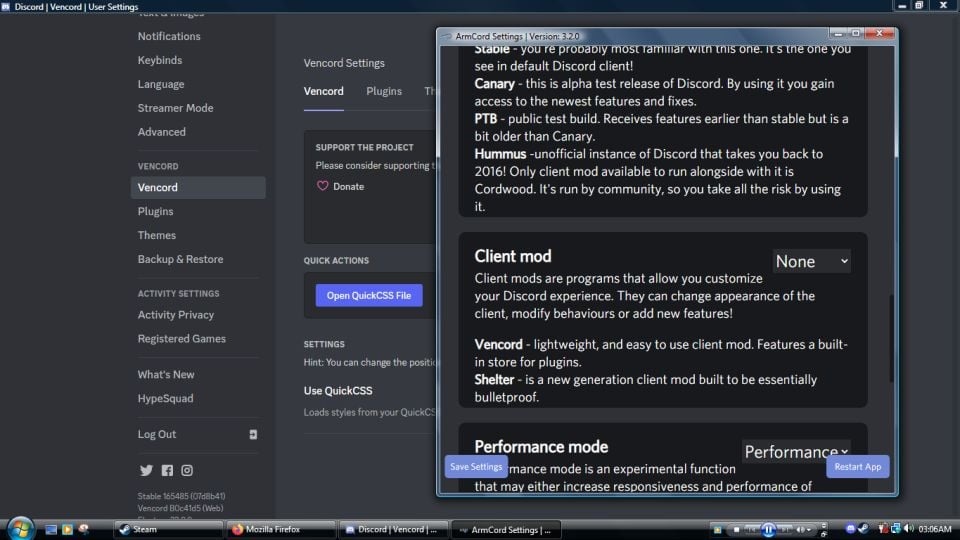Click the Open QuickCSS File button
This screenshot has height=540, width=960.
tap(369, 295)
